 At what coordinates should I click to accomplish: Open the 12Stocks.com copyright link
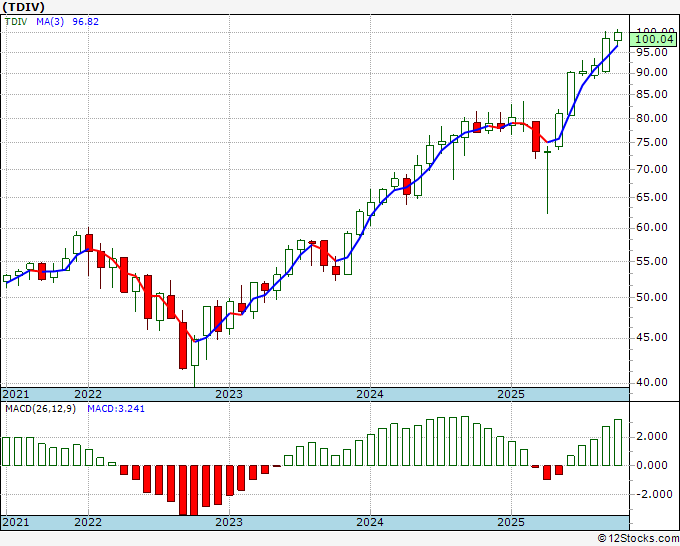tap(638, 539)
